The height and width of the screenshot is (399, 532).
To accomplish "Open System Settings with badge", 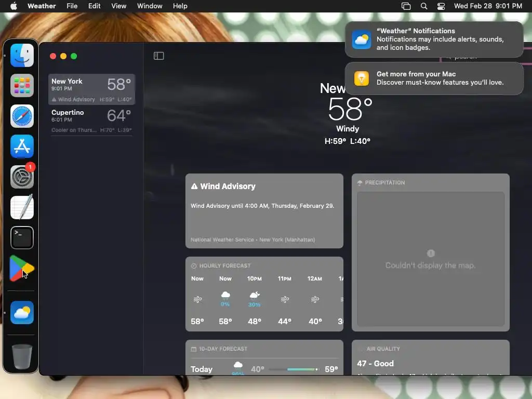I will (22, 177).
